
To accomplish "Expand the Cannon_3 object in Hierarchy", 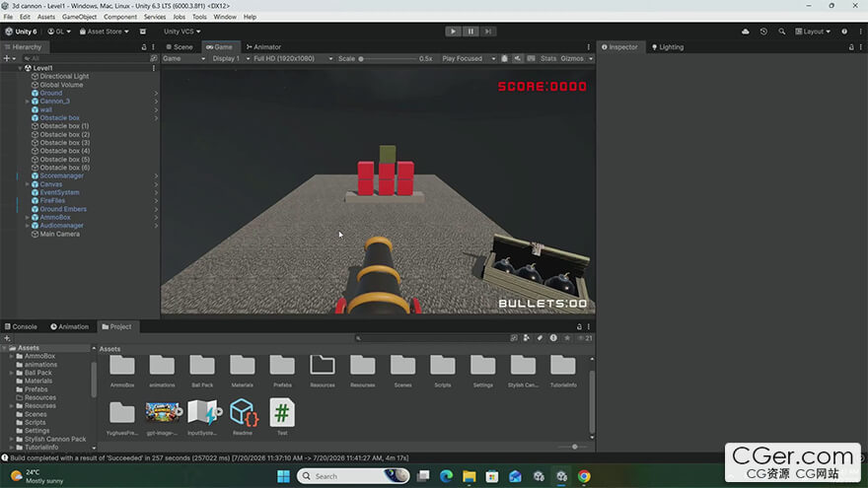I will tap(28, 102).
